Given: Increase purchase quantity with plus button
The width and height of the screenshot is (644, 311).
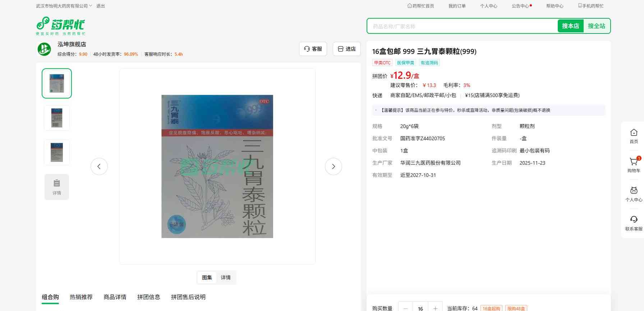Looking at the screenshot, I should point(435,308).
